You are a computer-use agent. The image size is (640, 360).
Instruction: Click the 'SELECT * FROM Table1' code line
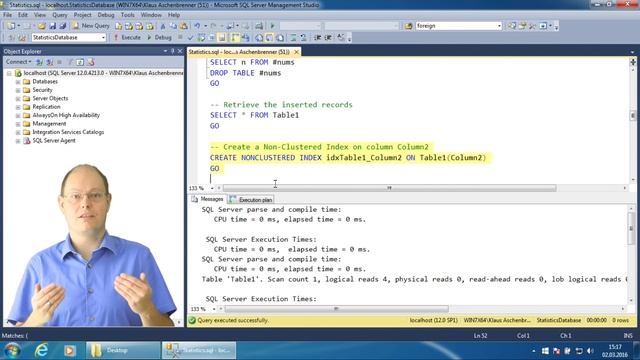pyautogui.click(x=254, y=115)
